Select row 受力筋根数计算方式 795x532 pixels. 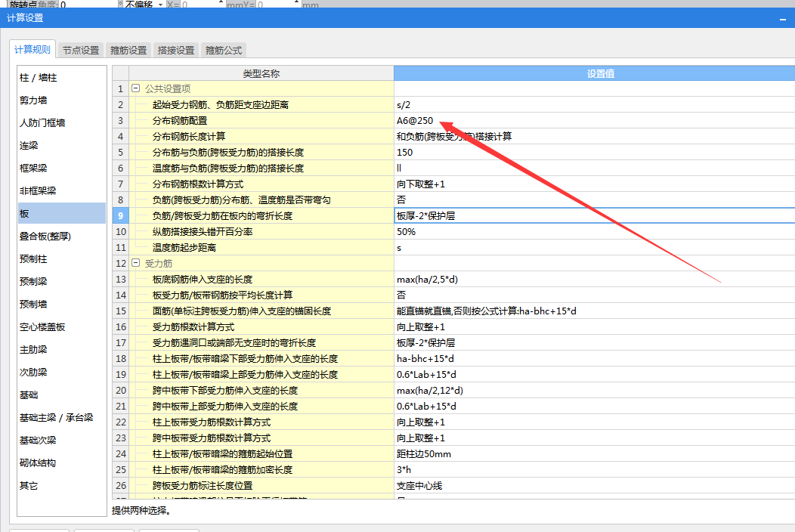pos(261,326)
